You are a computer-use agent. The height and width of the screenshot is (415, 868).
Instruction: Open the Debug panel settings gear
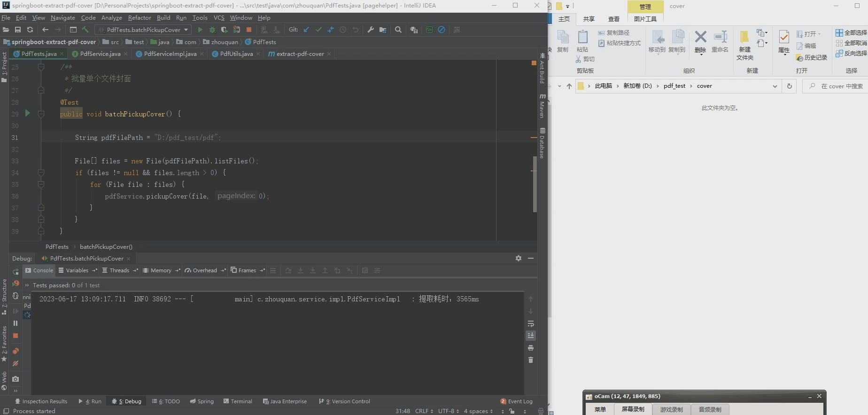519,258
